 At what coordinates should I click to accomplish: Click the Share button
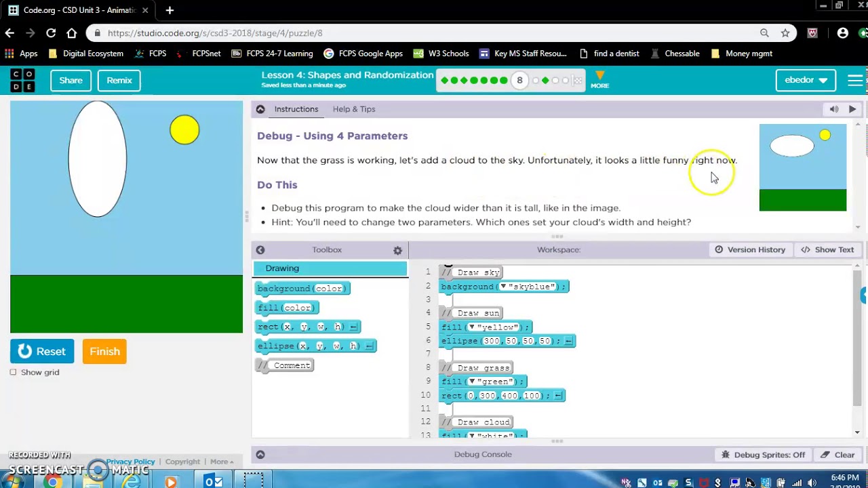pos(71,80)
